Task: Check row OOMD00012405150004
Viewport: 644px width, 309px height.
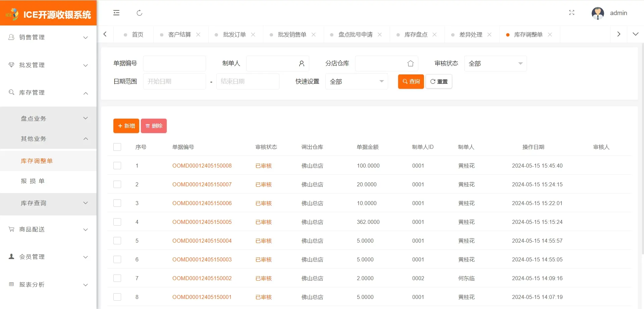Action: click(117, 241)
